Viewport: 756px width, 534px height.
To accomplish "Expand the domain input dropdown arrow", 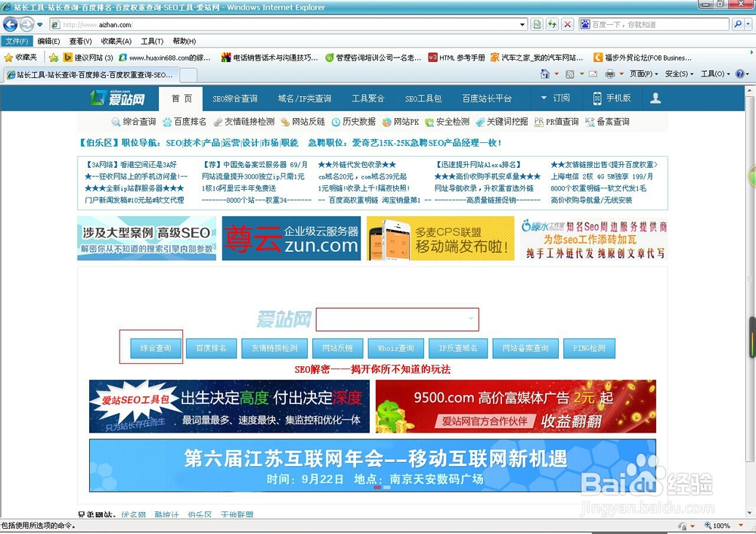I will (470, 319).
